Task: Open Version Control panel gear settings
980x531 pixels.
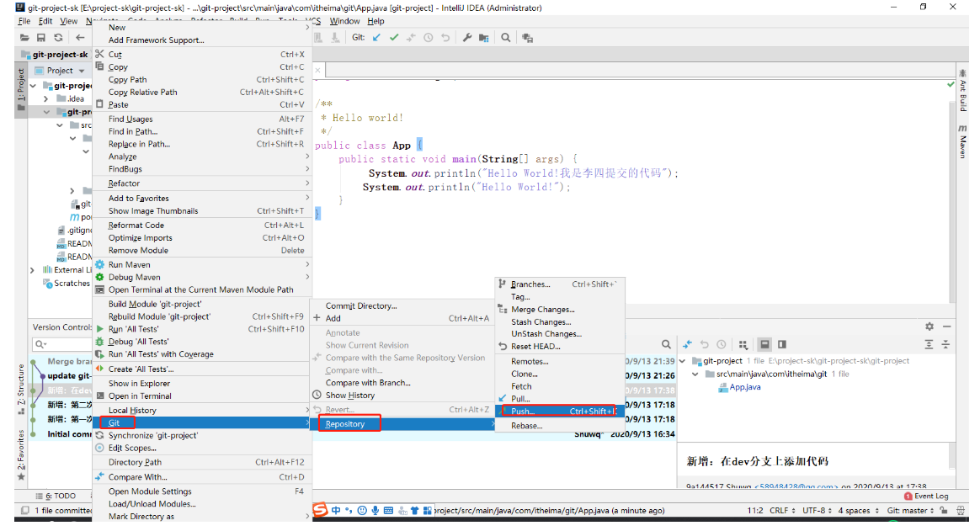Action: click(x=929, y=327)
